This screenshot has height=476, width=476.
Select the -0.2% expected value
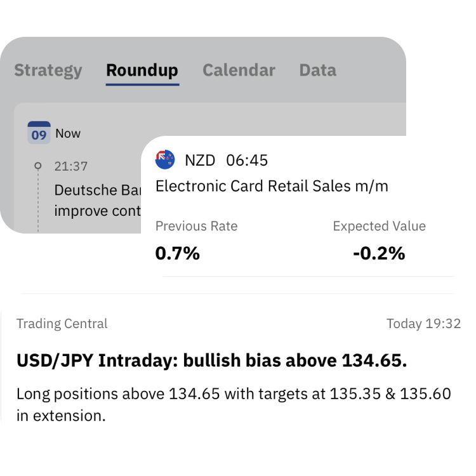coord(379,253)
